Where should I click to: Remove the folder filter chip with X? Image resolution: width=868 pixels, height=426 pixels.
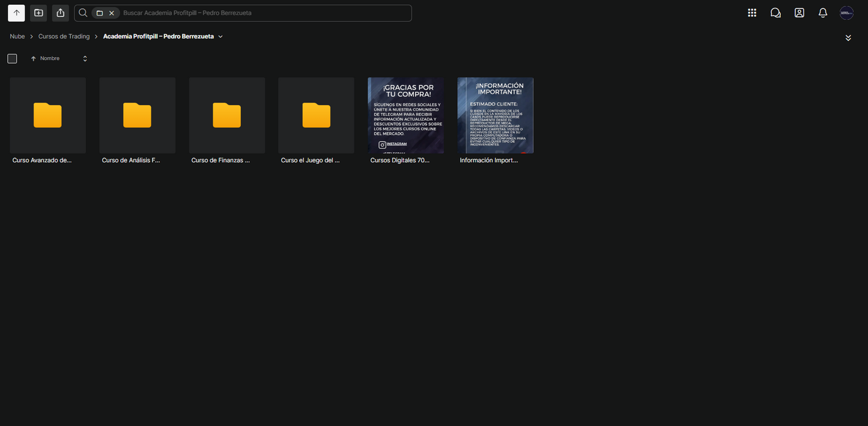point(112,13)
